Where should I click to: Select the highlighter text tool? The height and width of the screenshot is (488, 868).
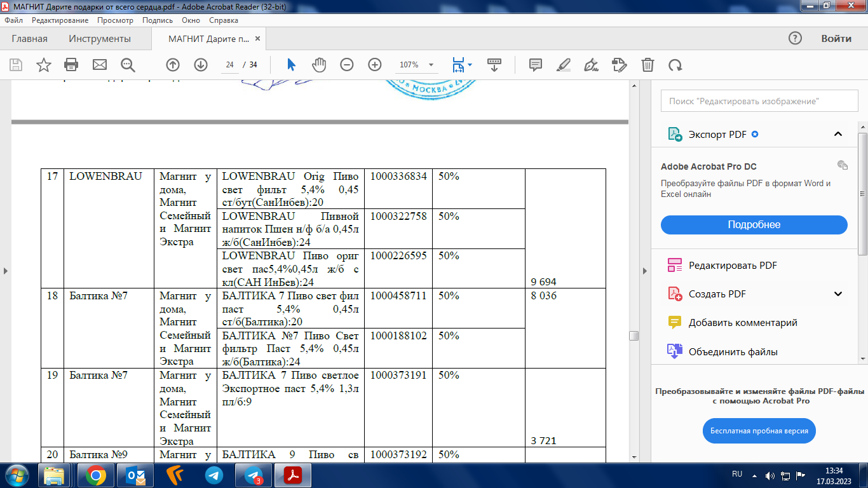(x=564, y=65)
